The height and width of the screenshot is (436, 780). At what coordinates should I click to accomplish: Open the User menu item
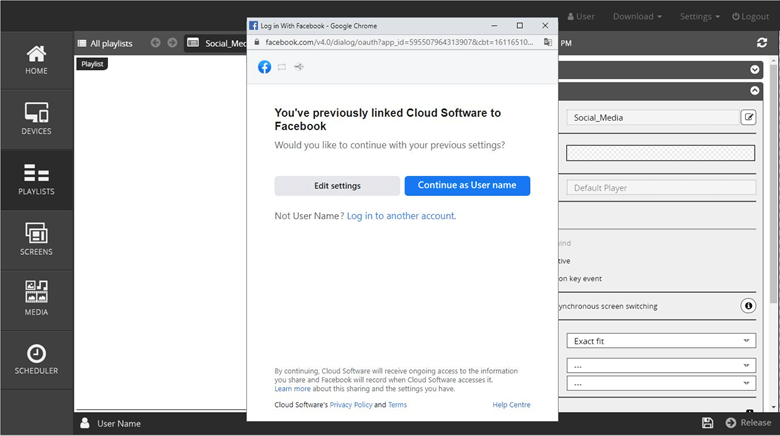click(x=581, y=16)
